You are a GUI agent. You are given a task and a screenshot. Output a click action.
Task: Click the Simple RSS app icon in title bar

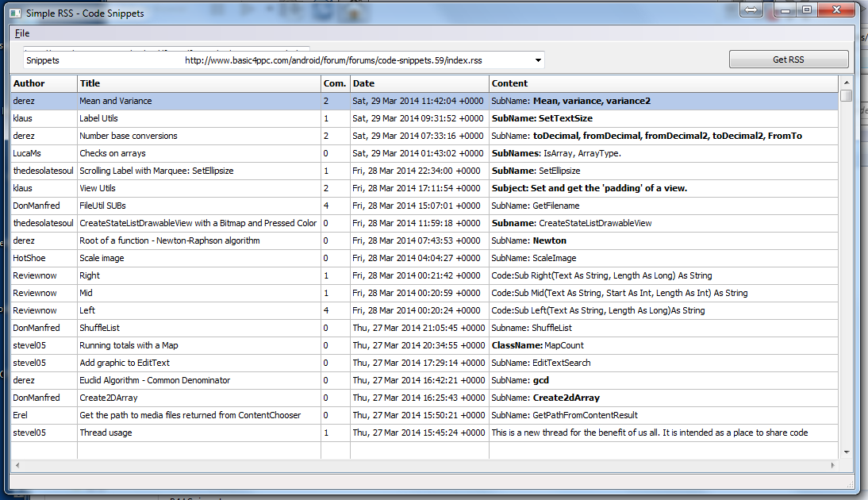point(15,13)
